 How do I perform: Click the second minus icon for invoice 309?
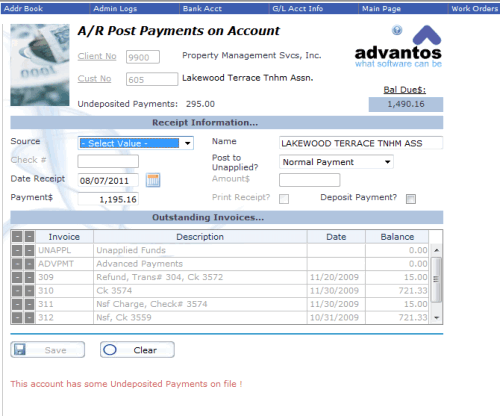coord(29,277)
